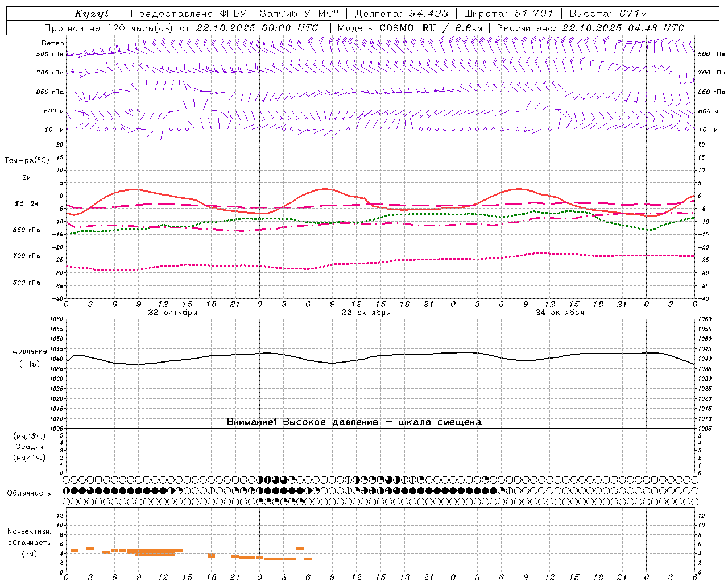Viewport: 728px width, 582px height.
Task: Click the line sample under the "2м" legend label
Action: point(26,184)
